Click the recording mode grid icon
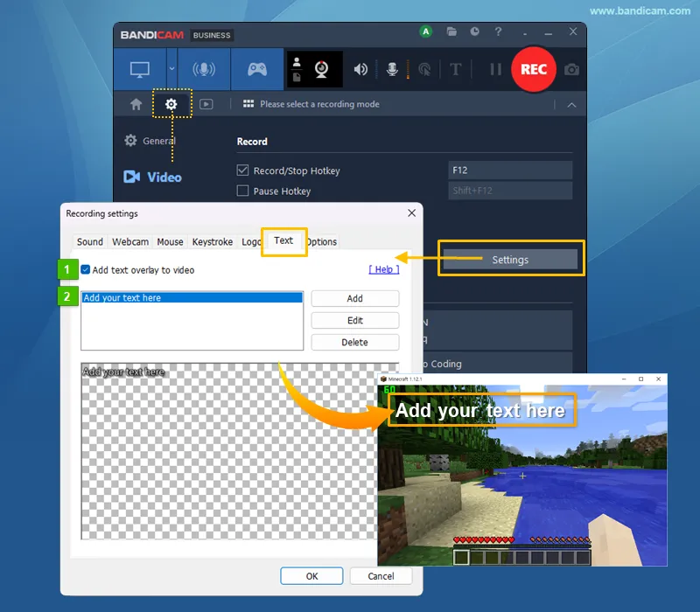The width and height of the screenshot is (700, 612). coord(248,104)
